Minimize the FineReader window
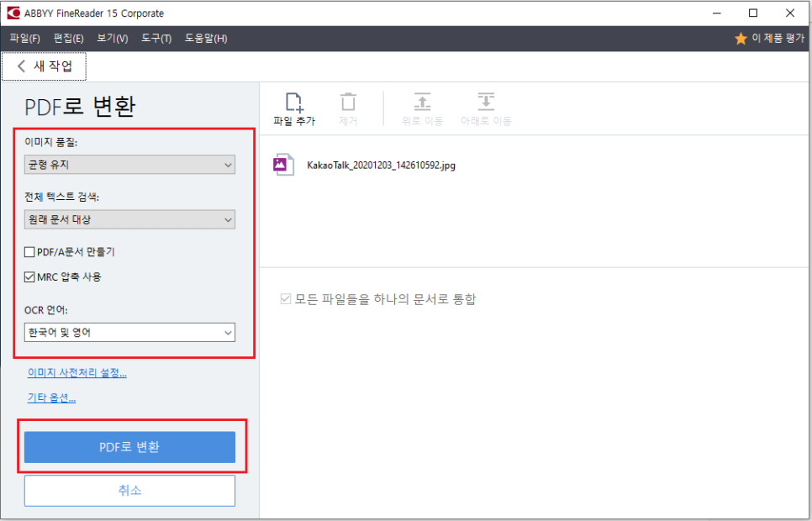The height and width of the screenshot is (521, 812). 717,13
